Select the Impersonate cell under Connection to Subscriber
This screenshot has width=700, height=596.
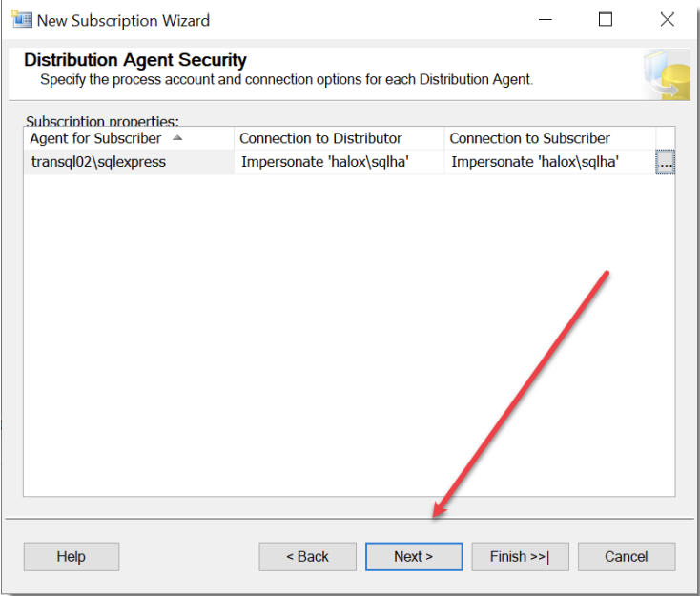pyautogui.click(x=549, y=161)
